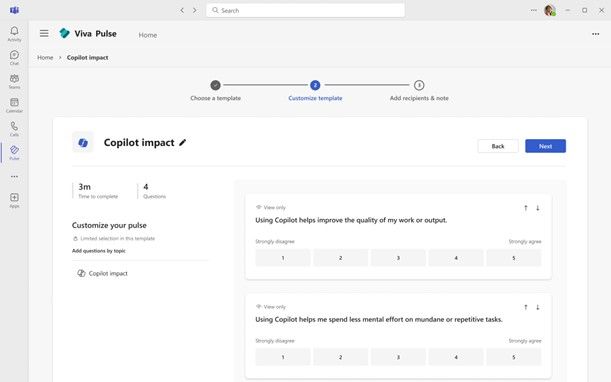Screen dimensions: 611x382
Task: Open the Viva Pulse more options ellipsis
Action: (x=595, y=34)
